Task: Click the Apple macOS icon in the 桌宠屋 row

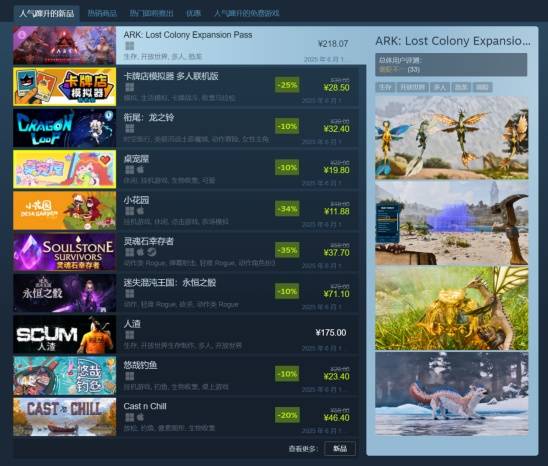Action: click(140, 170)
